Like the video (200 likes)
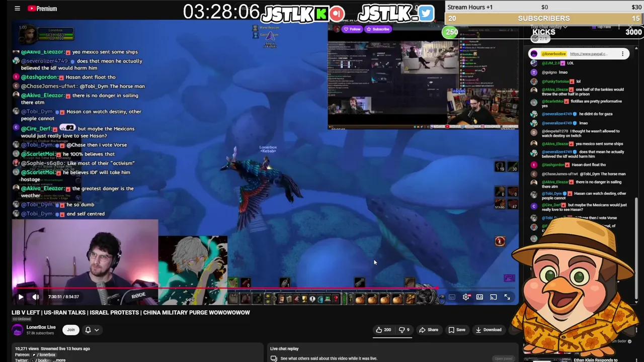Viewport: 644px width, 362px height. coord(383,330)
